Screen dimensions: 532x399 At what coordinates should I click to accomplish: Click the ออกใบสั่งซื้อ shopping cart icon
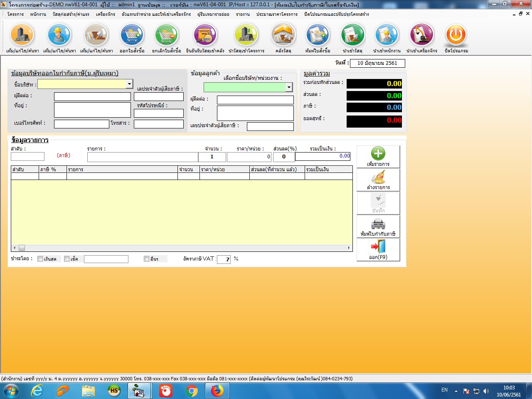tap(132, 36)
